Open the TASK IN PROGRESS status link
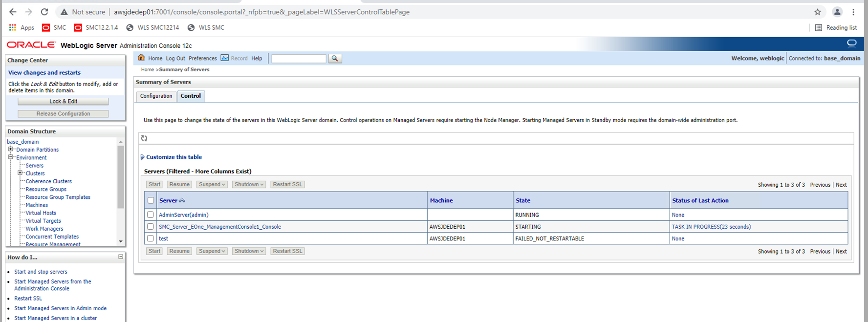Viewport: 868px width, 322px height. 711,227
